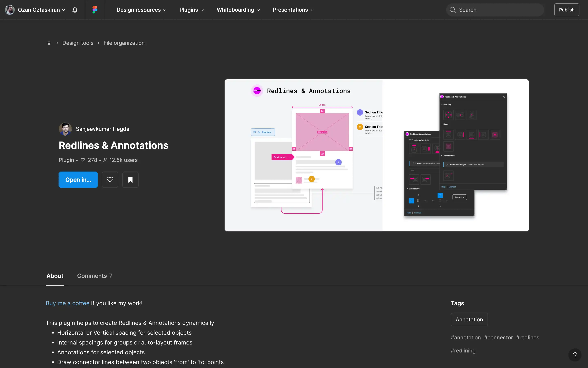The height and width of the screenshot is (368, 588).
Task: Open the Plugins dropdown menu
Action: pos(192,10)
